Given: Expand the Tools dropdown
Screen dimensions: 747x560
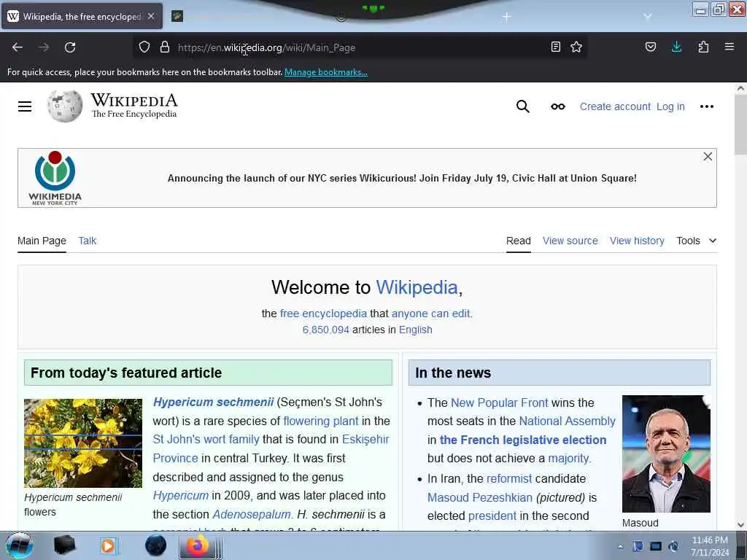Looking at the screenshot, I should 696,241.
